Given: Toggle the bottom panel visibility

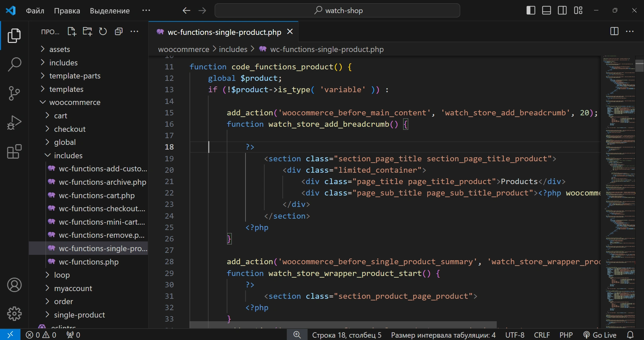Looking at the screenshot, I should tap(546, 10).
